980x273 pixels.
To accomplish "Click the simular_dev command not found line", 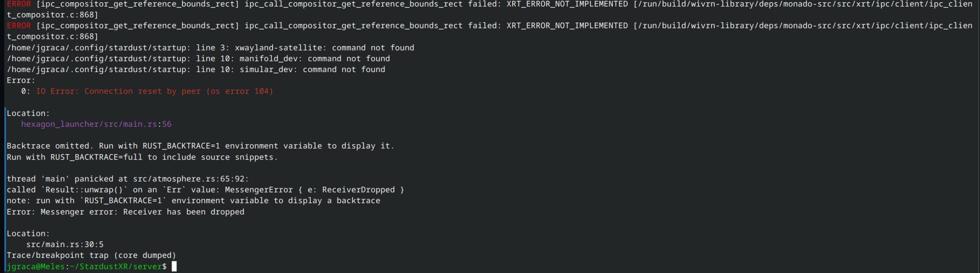I will [196, 69].
